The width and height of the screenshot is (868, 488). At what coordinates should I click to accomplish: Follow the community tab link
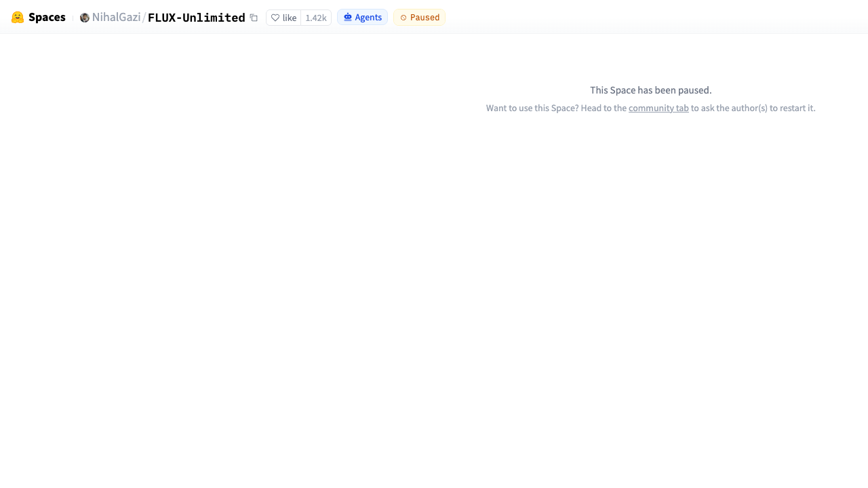click(x=658, y=108)
